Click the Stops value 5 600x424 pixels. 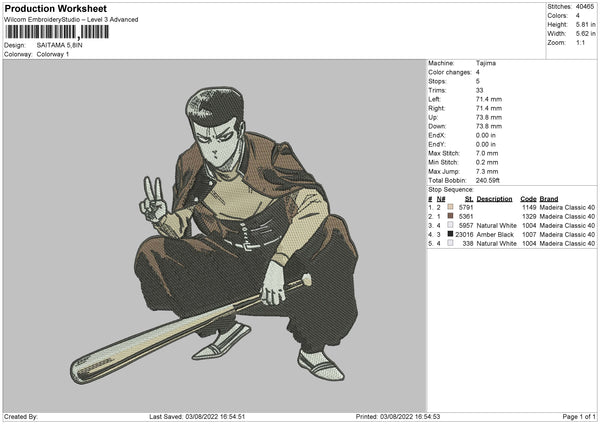click(478, 81)
